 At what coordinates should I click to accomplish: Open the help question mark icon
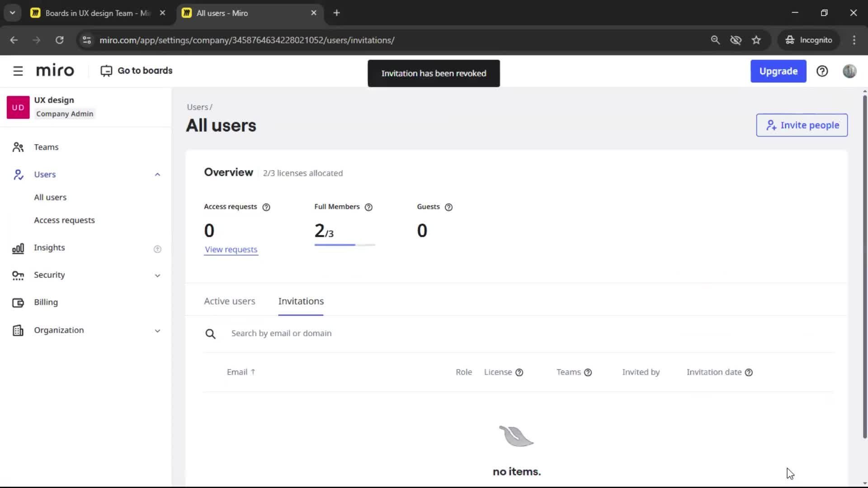(822, 71)
